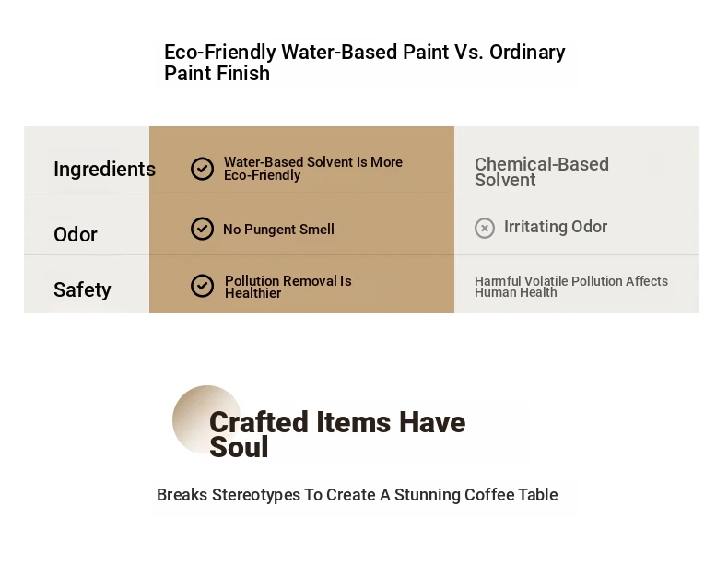
Task: Click the Irritating Odor text
Action: click(556, 227)
